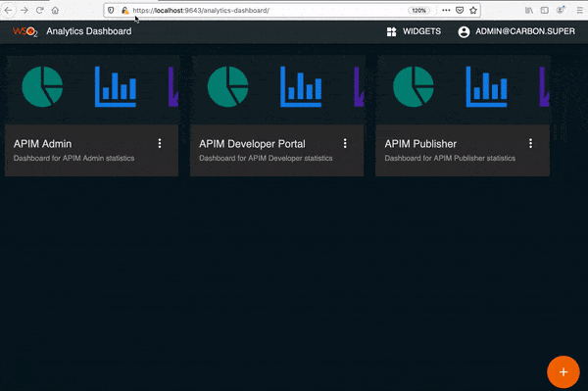588x391 pixels.
Task: Click the APIM Developer Portal title
Action: (252, 144)
